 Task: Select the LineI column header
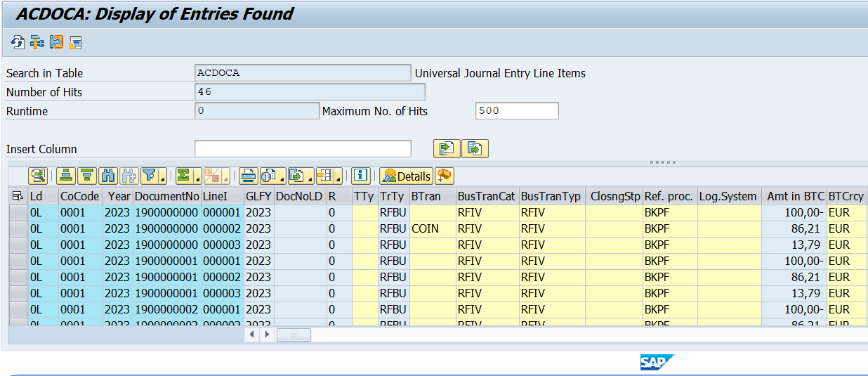click(x=222, y=196)
